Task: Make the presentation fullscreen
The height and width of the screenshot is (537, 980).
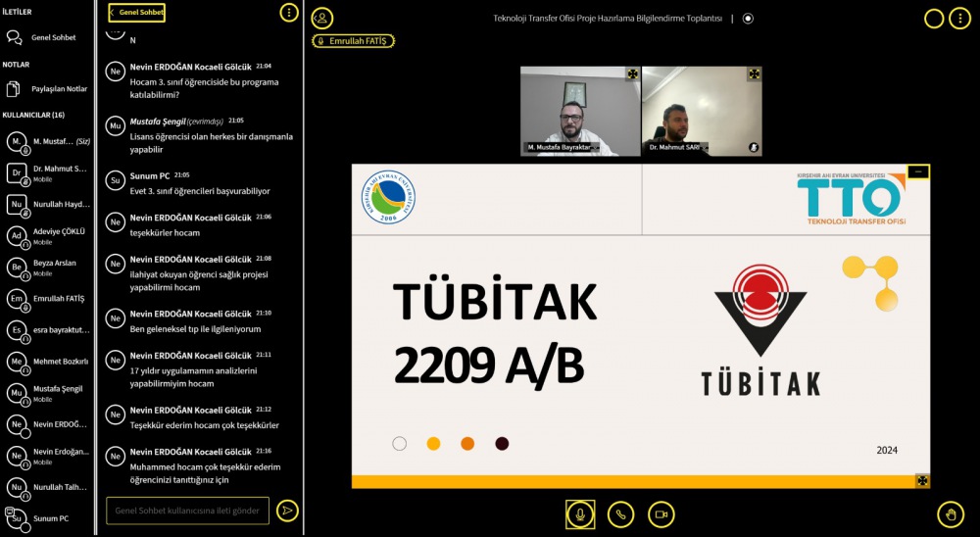Action: 922,481
